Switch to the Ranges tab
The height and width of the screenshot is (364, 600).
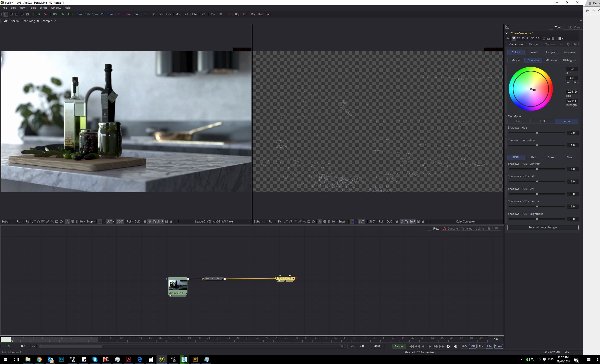click(533, 44)
